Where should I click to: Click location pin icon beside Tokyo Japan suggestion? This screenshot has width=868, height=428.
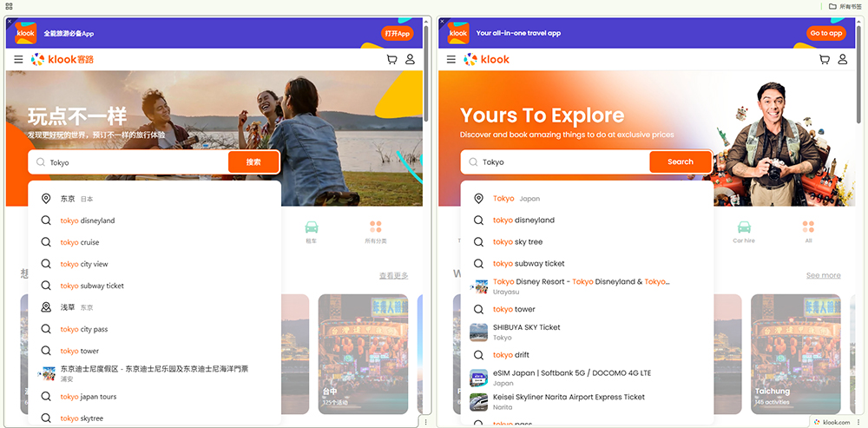478,198
